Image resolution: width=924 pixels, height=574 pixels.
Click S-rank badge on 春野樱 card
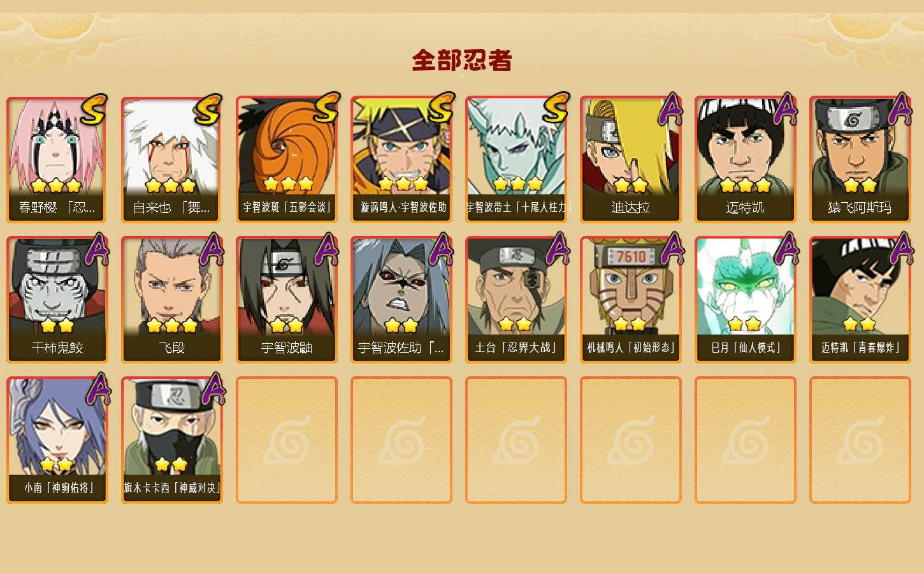94,110
